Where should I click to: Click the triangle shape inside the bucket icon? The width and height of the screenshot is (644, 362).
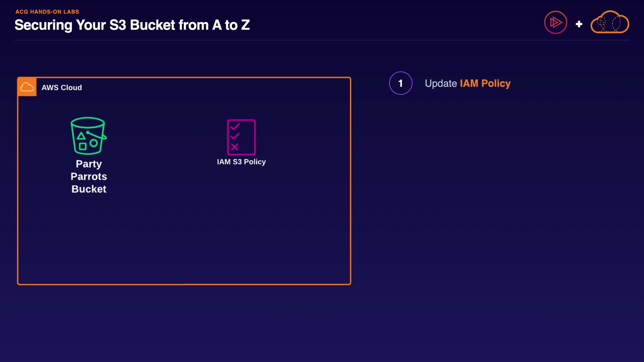tap(81, 136)
